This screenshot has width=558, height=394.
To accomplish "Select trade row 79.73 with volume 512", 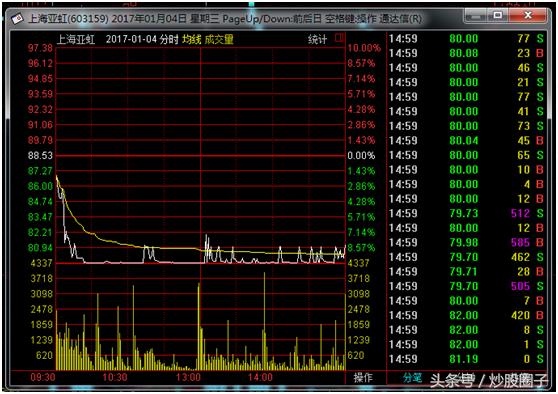I will pyautogui.click(x=466, y=214).
